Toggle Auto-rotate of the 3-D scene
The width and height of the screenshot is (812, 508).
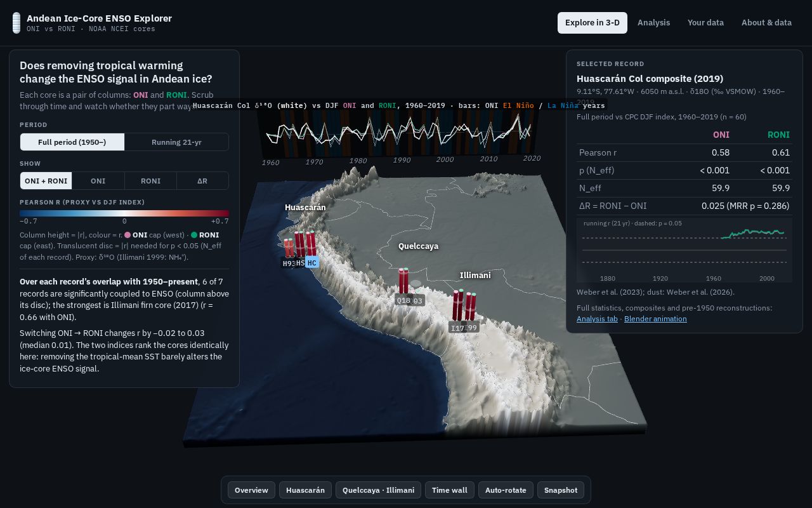click(x=506, y=490)
